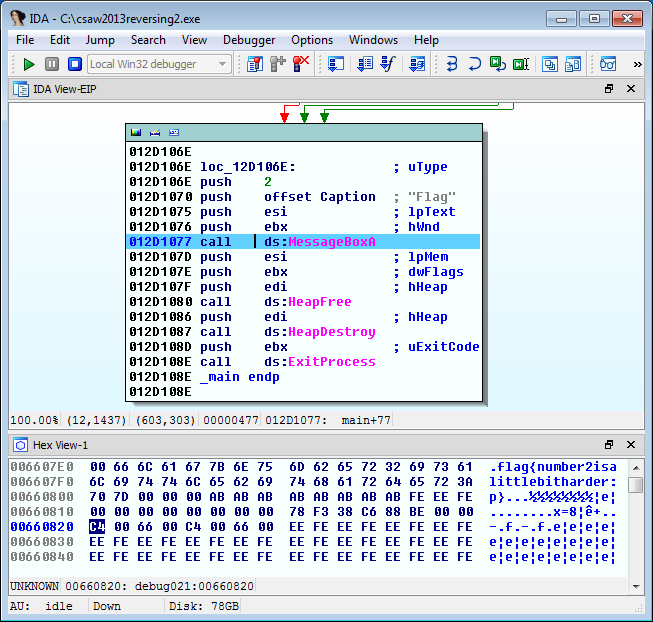Image resolution: width=653 pixels, height=622 pixels.
Task: Open the Jump menu
Action: [x=100, y=40]
